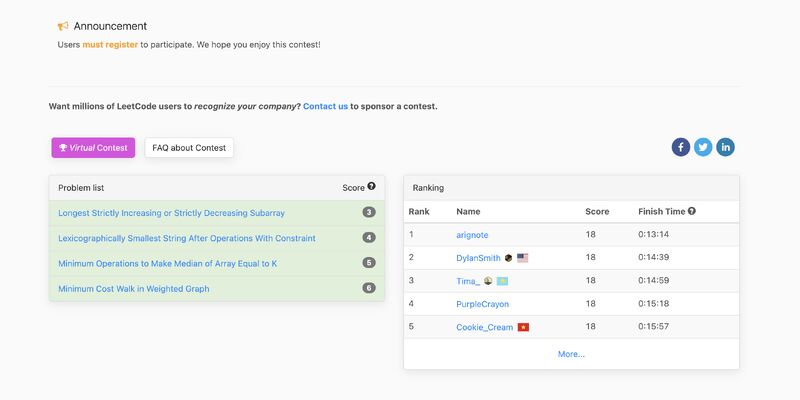Viewport: 800px width, 400px height.
Task: Click DylanSmith's badge icon
Action: (x=508, y=258)
